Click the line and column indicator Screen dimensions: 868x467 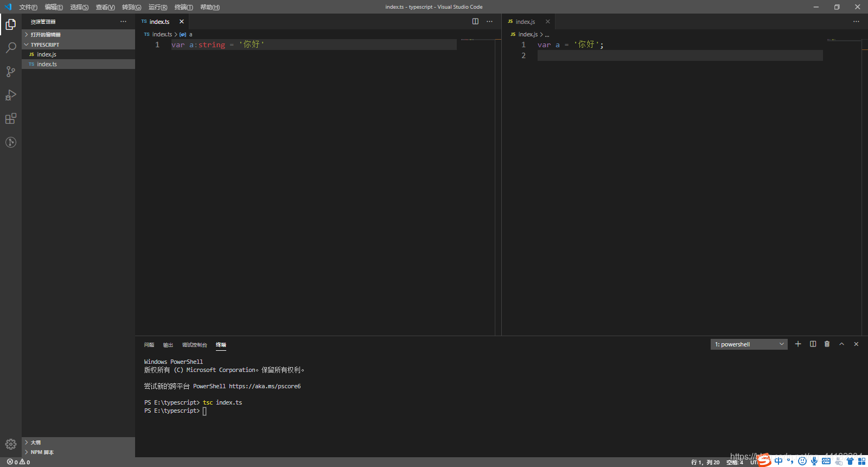705,463
